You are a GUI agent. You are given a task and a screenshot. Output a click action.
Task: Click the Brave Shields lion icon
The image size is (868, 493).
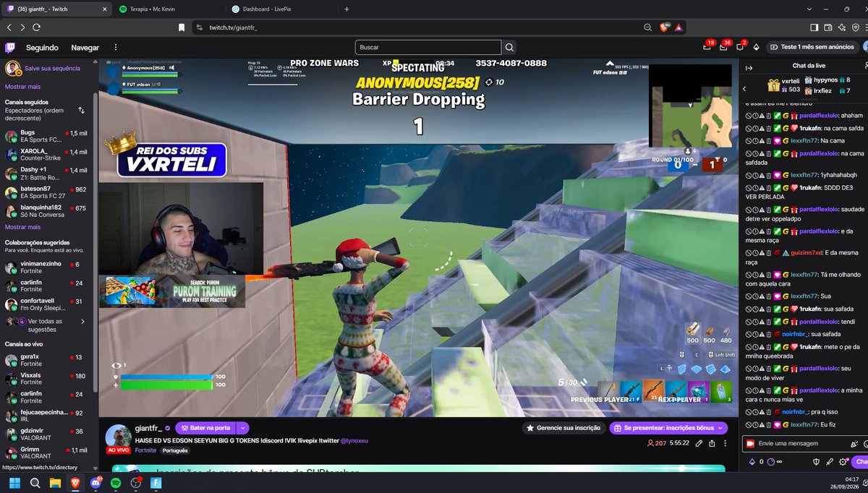[664, 27]
